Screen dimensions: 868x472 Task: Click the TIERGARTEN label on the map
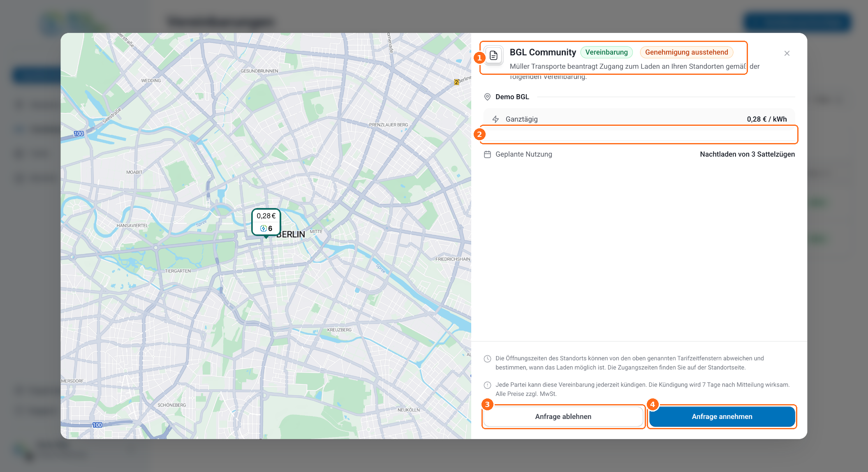pos(178,271)
